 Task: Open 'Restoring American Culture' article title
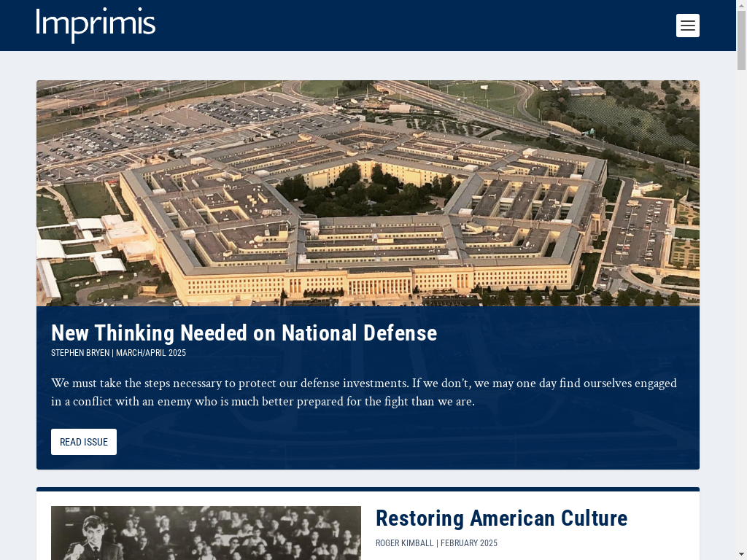[x=501, y=518]
